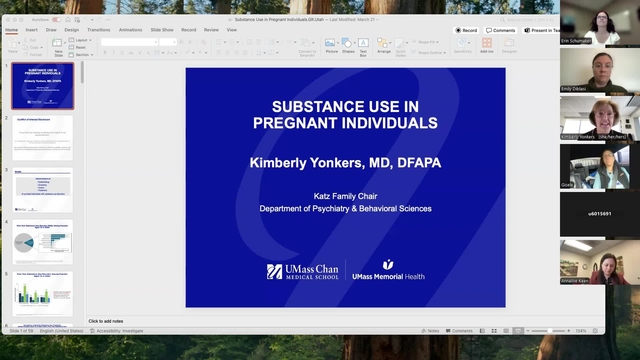The width and height of the screenshot is (640, 360).
Task: Open the Record ribbon tab
Action: coord(189,30)
